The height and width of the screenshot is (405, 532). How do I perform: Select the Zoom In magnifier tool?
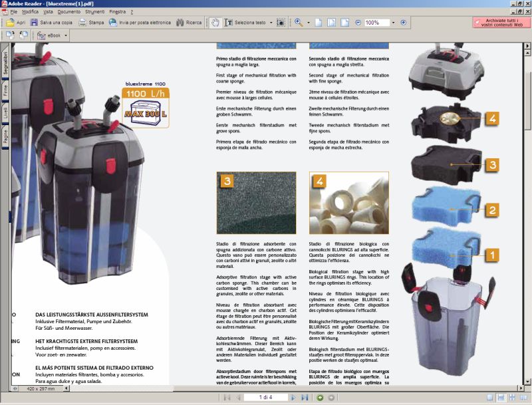(299, 23)
